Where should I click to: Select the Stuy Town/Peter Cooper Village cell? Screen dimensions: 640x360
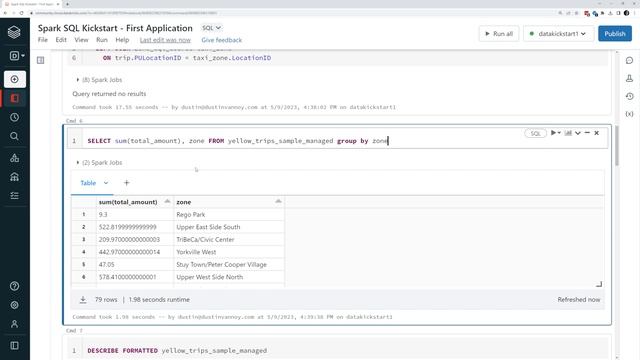pos(229,264)
